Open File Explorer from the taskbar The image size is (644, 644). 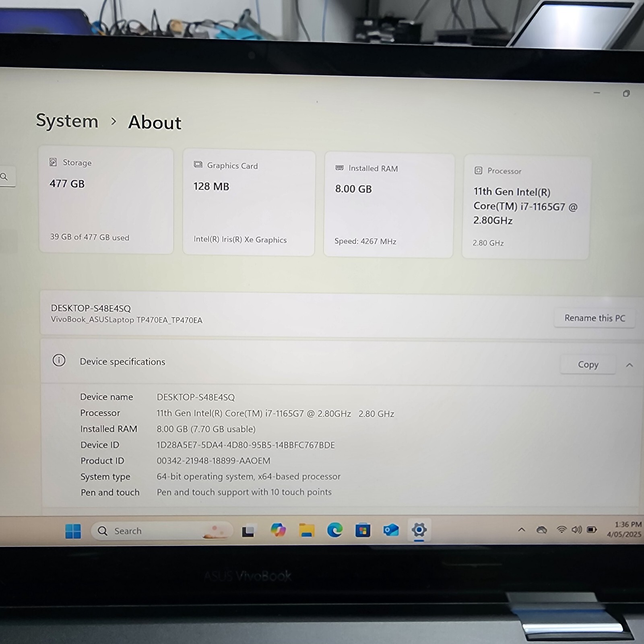point(307,530)
